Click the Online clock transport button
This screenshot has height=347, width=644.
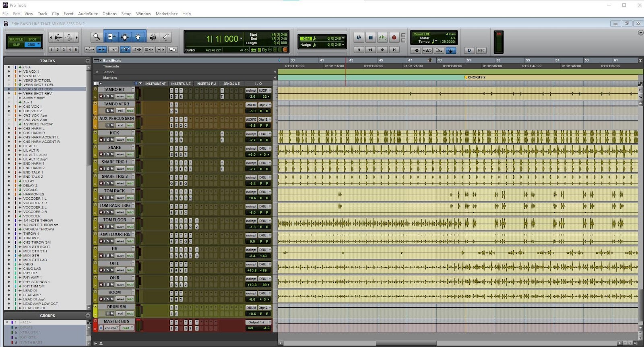359,37
